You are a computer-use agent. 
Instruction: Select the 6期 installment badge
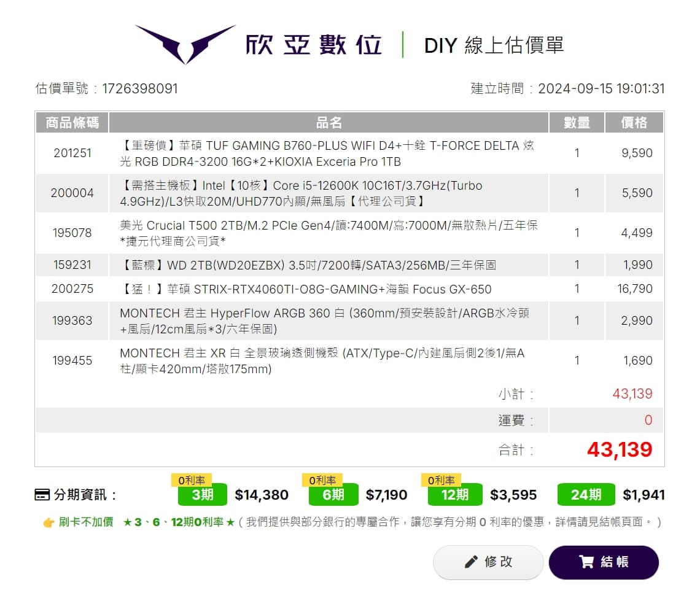click(x=333, y=495)
